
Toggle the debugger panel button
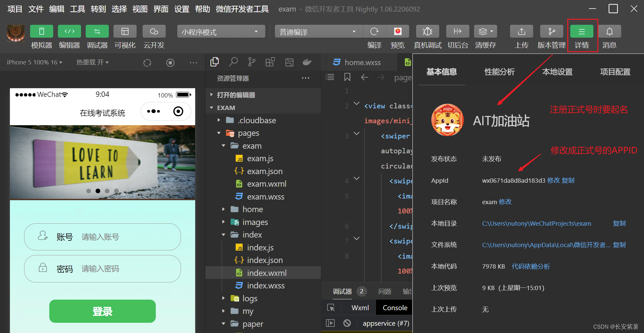click(x=97, y=31)
